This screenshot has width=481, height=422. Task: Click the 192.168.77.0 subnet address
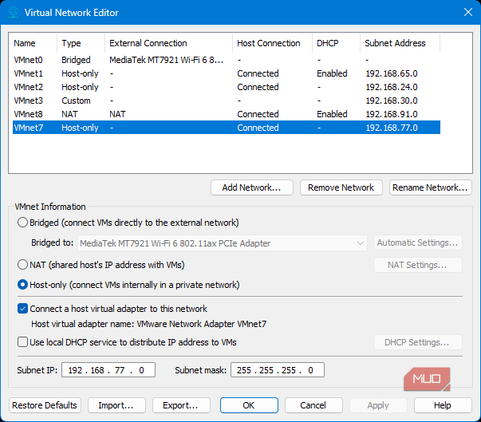392,128
